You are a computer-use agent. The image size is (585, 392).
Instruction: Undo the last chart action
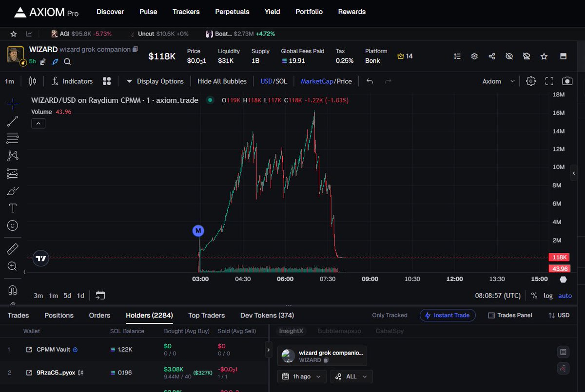(x=370, y=81)
